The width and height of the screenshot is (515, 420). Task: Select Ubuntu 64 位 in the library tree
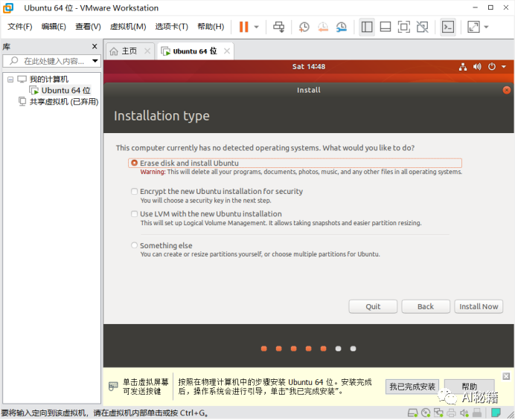pos(65,90)
